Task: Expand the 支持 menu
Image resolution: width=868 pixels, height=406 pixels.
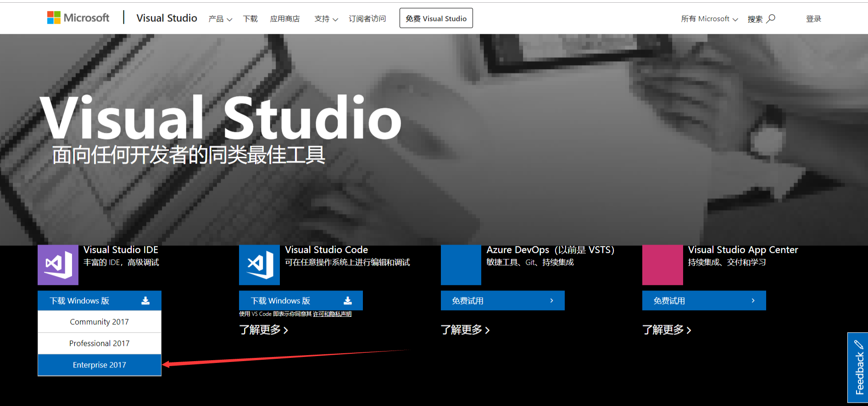Action: (326, 19)
